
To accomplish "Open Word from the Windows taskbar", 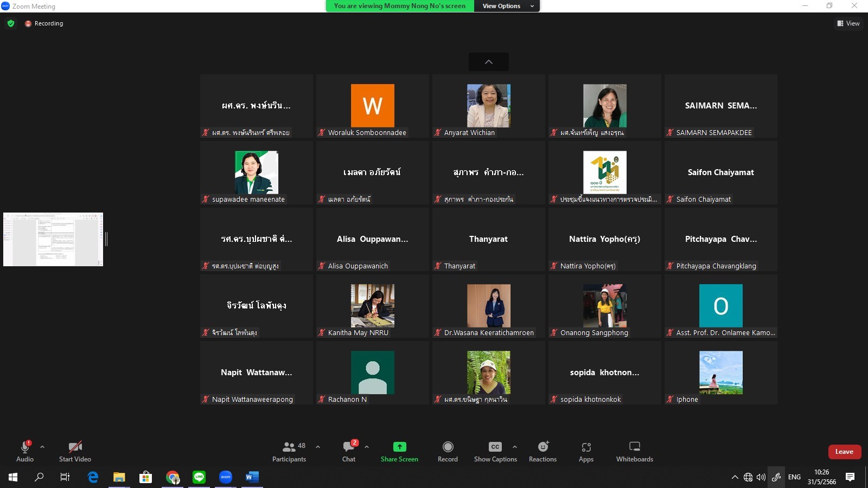I will (252, 477).
